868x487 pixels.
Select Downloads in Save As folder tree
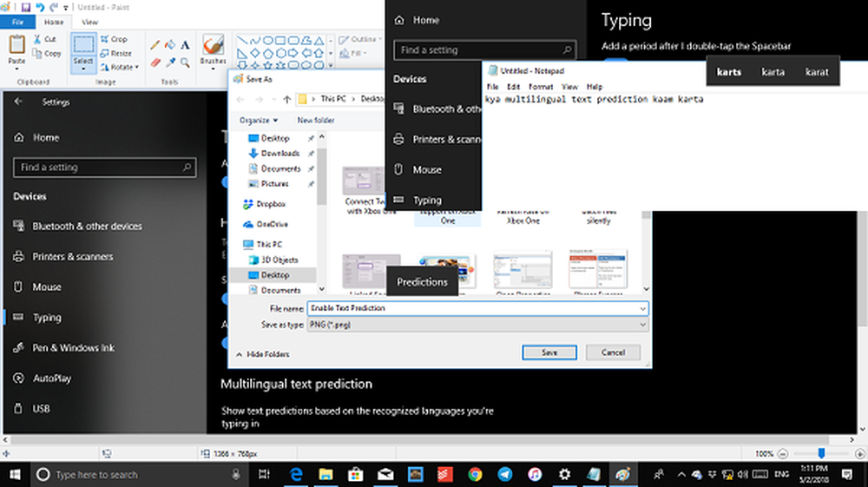coord(274,154)
